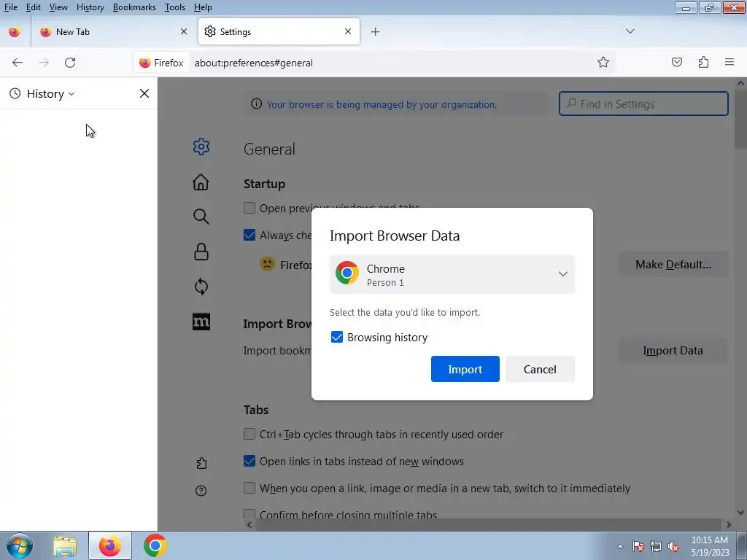Click the network tray icon
The width and height of the screenshot is (747, 560).
[656, 547]
